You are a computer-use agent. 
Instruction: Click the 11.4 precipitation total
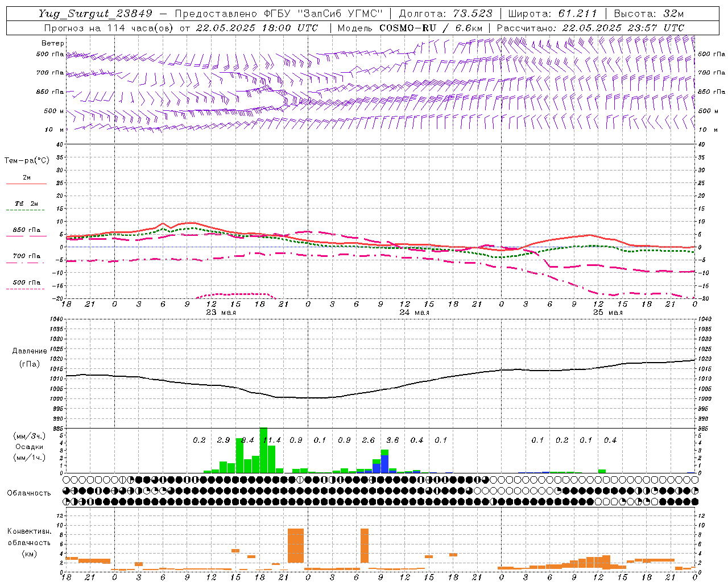272,440
